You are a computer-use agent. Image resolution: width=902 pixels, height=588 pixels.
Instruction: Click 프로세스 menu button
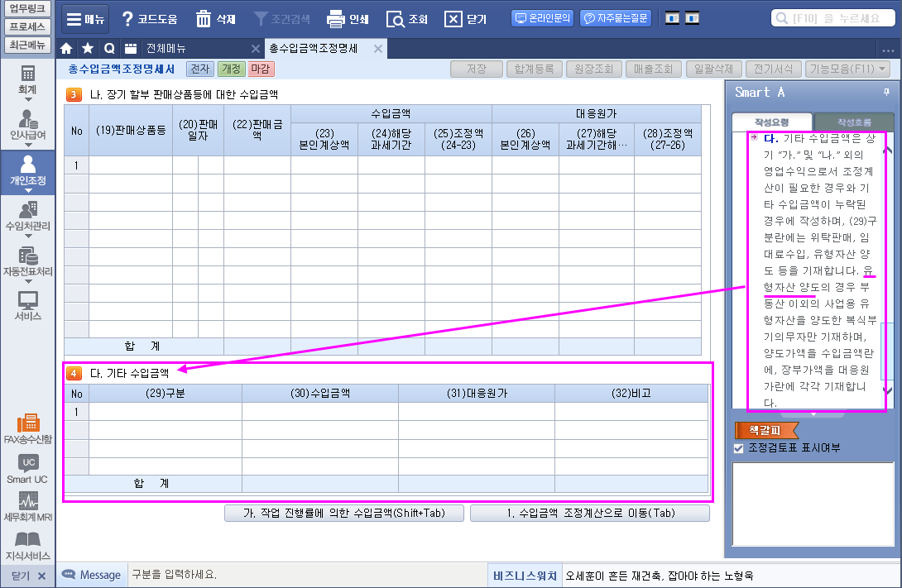pyautogui.click(x=27, y=26)
